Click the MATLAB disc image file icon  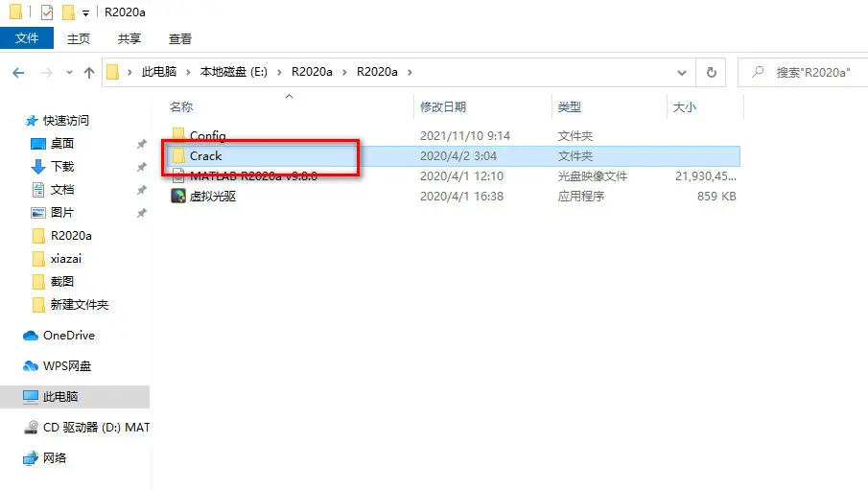click(177, 176)
